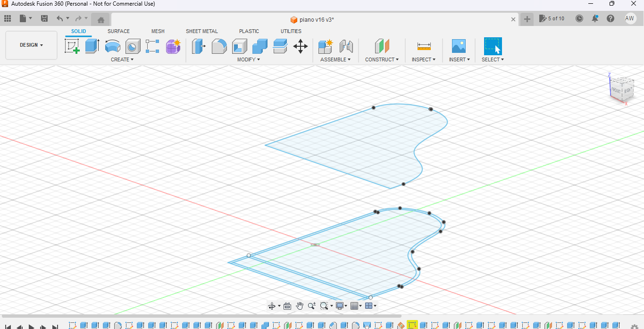Screen dimensions: 644x329
Task: Expand the MODIFY menu
Action: (x=249, y=59)
